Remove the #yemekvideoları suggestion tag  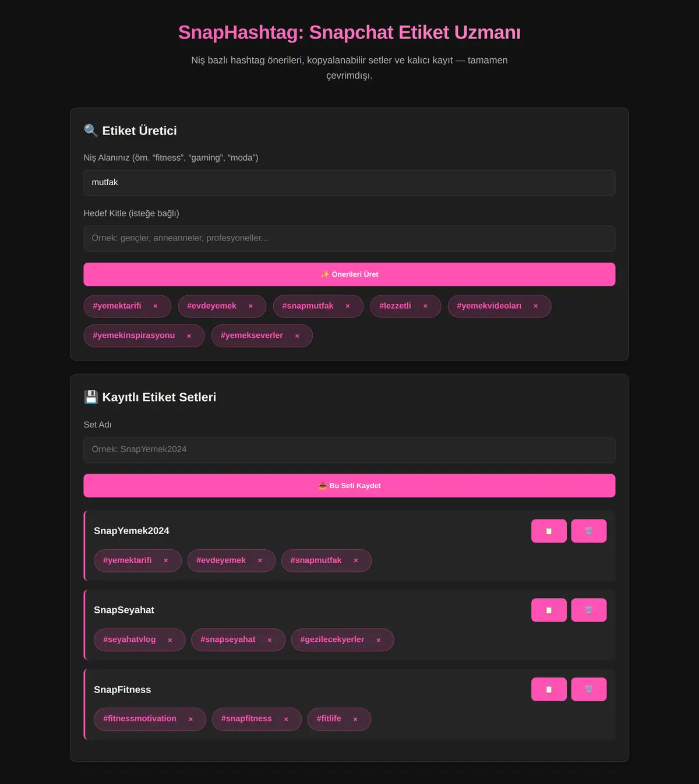(536, 306)
